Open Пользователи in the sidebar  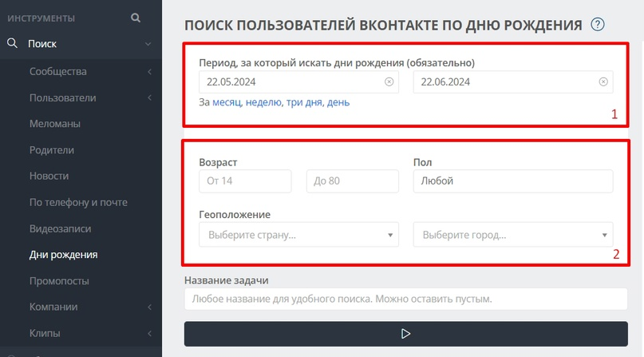pos(62,97)
